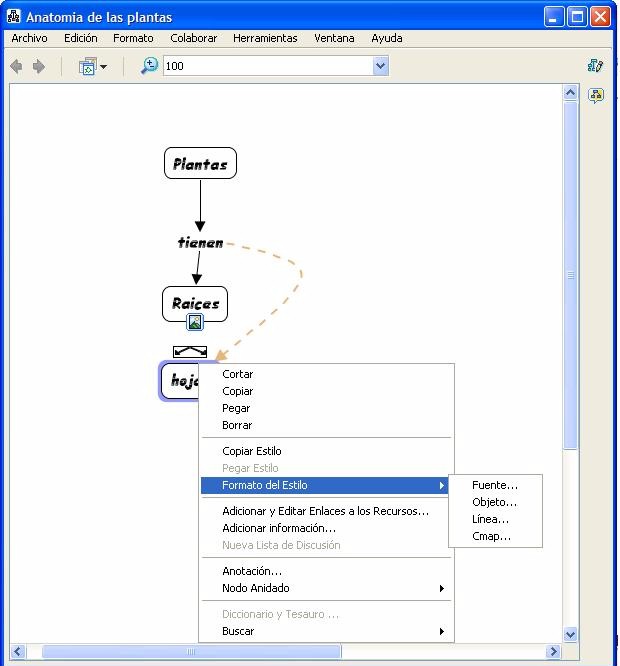The height and width of the screenshot is (666, 620).
Task: Open the Herramientas menu
Action: click(265, 38)
